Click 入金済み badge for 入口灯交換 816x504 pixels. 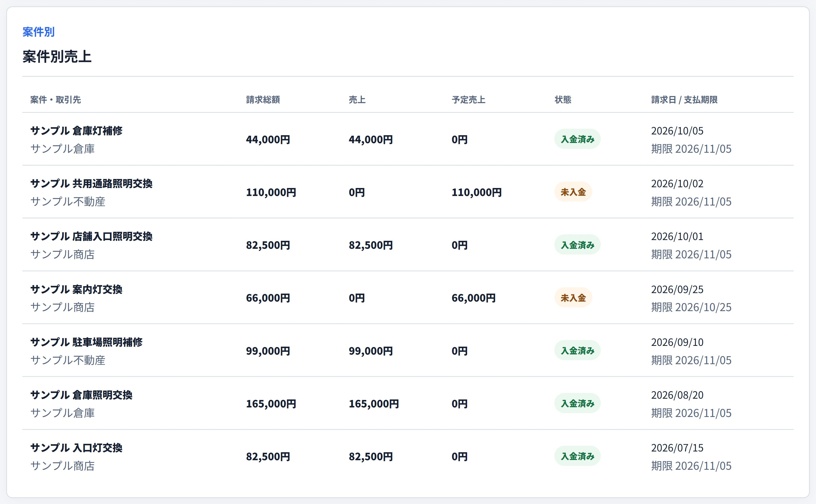577,456
